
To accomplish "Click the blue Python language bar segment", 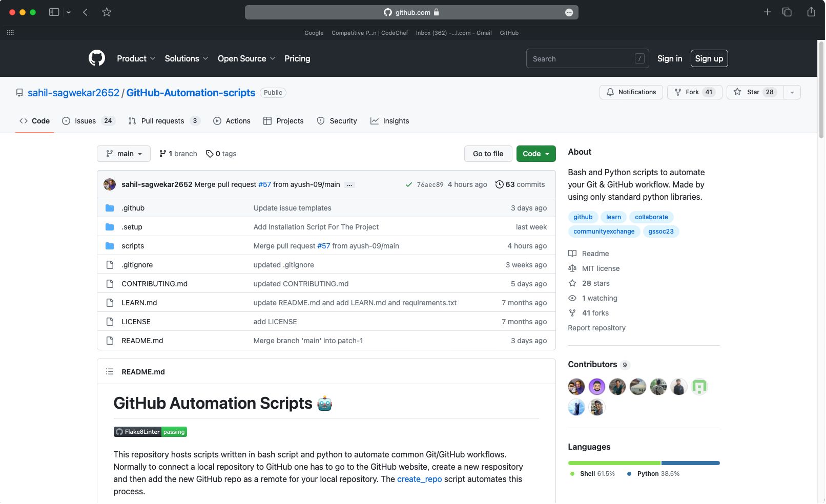I will [691, 463].
